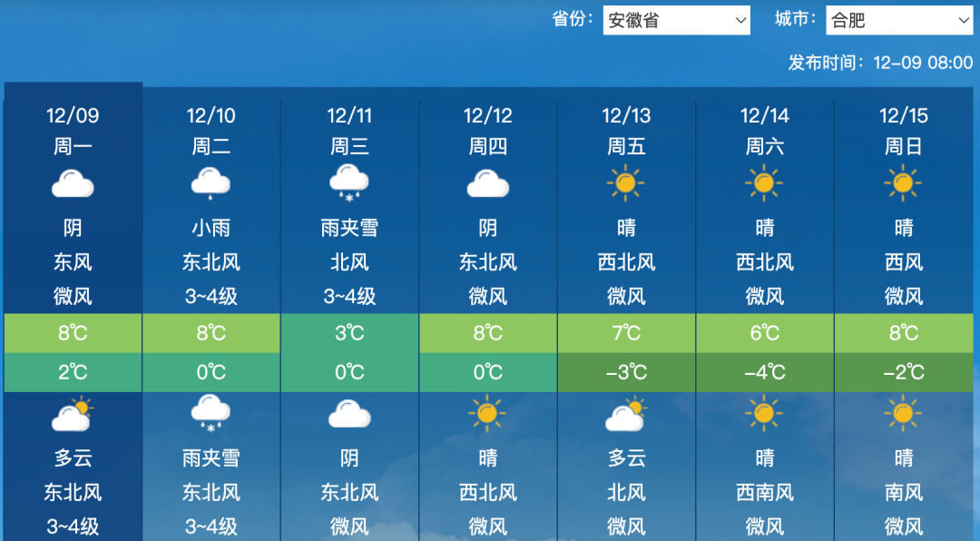Click the −4℃ low temperature cell for 12/14
Viewport: 980px width, 541px height.
pos(765,371)
